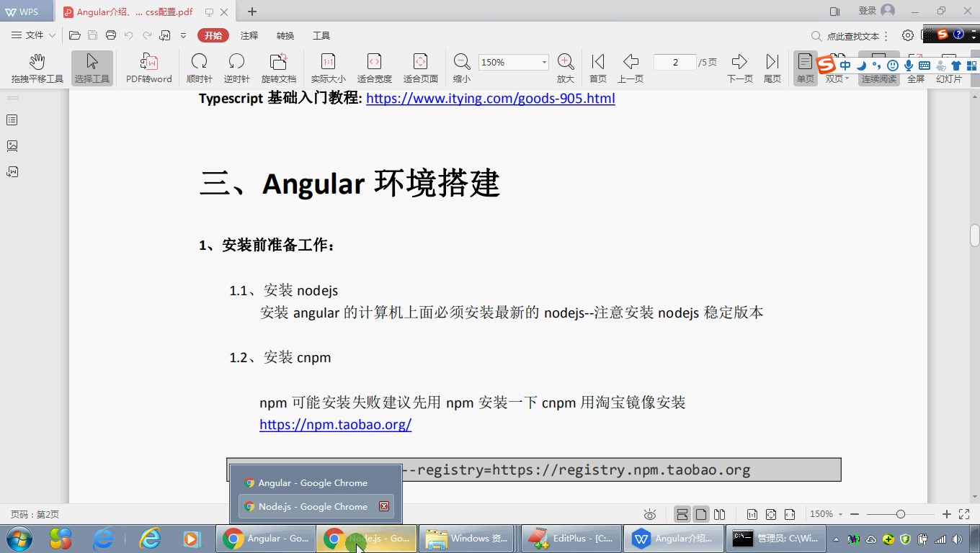Click the 登录 login button

(876, 11)
